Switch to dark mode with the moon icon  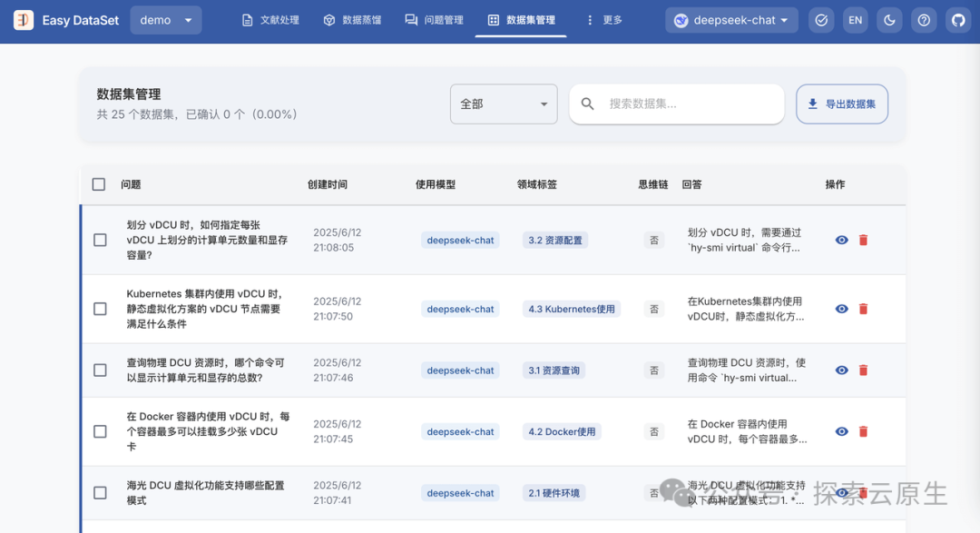[x=889, y=19]
